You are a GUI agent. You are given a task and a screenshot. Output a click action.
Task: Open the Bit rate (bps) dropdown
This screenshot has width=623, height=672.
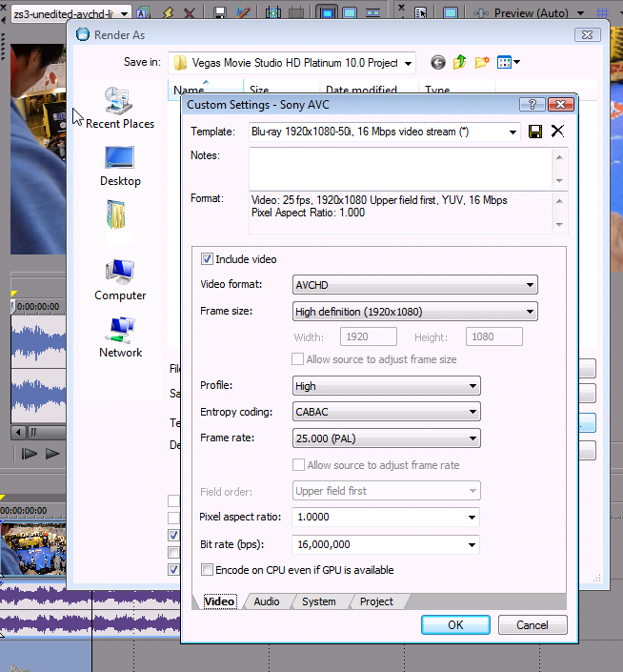[472, 544]
